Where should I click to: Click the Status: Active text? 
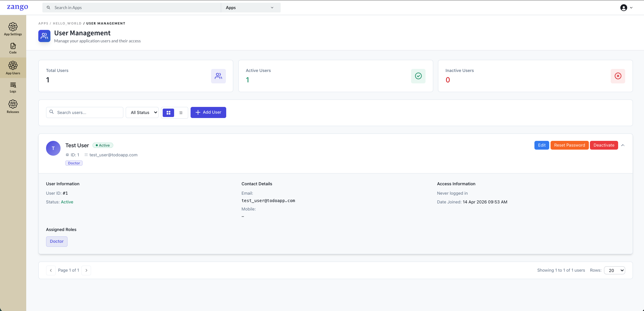tap(59, 202)
